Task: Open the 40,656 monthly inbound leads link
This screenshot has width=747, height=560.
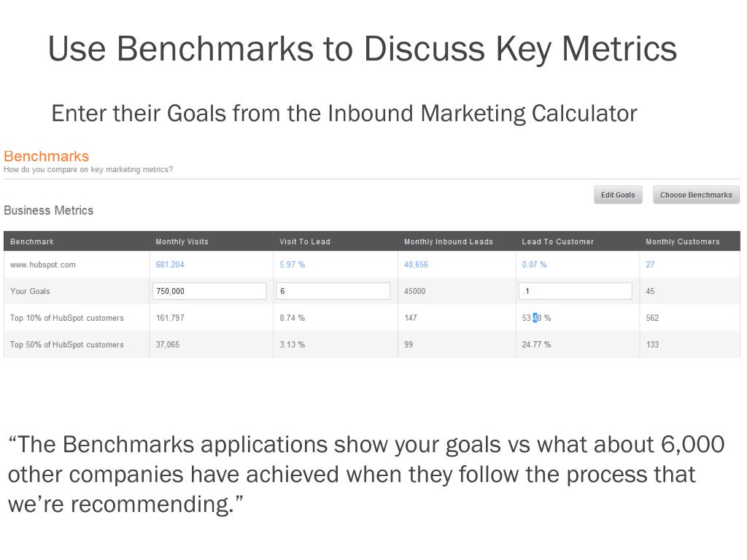Action: point(416,264)
